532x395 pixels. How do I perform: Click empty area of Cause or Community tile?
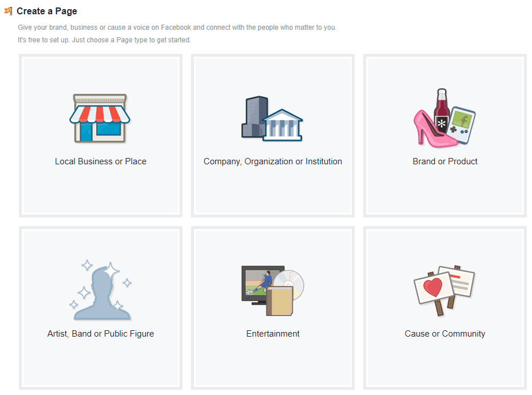pos(445,364)
